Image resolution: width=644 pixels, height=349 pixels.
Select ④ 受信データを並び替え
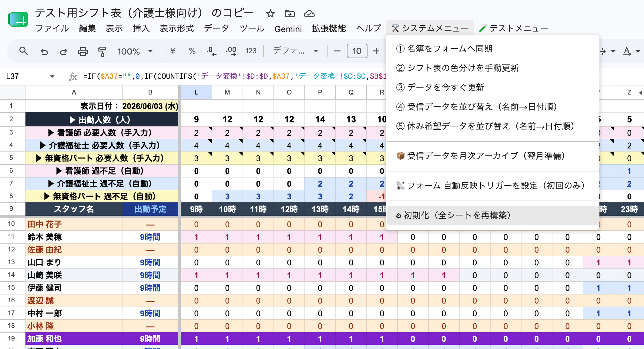(493, 107)
